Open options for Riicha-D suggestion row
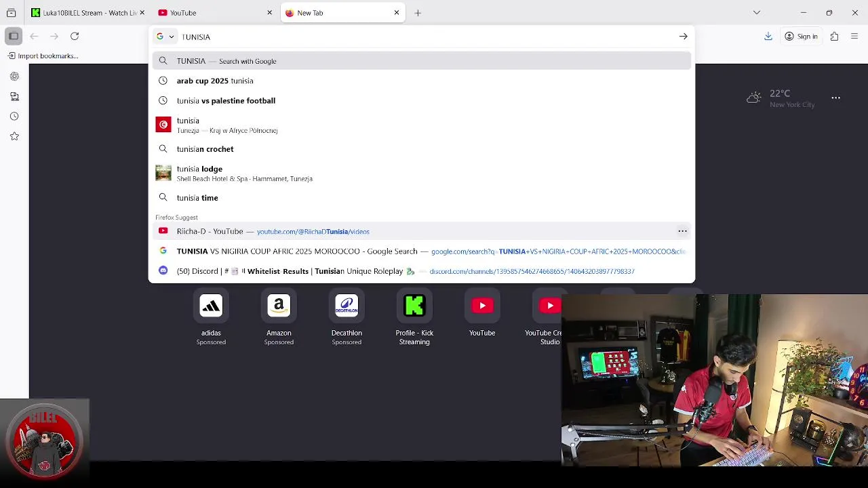868x488 pixels. coord(682,231)
